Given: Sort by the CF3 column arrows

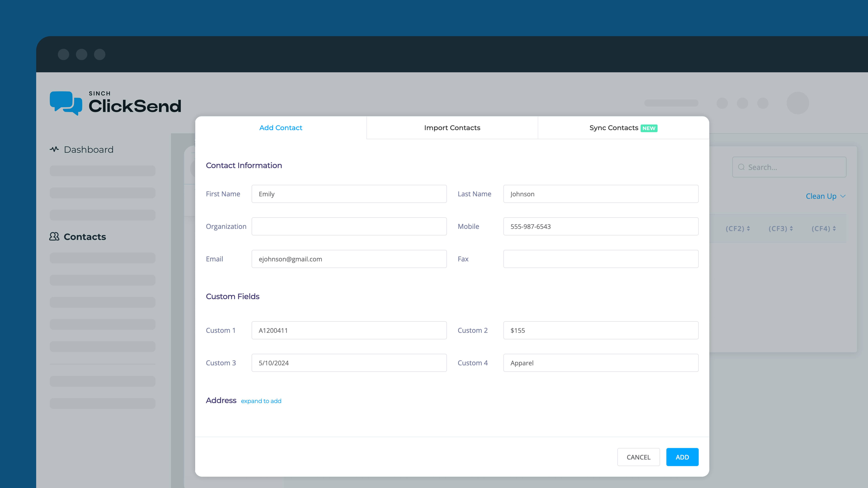Looking at the screenshot, I should [x=791, y=229].
